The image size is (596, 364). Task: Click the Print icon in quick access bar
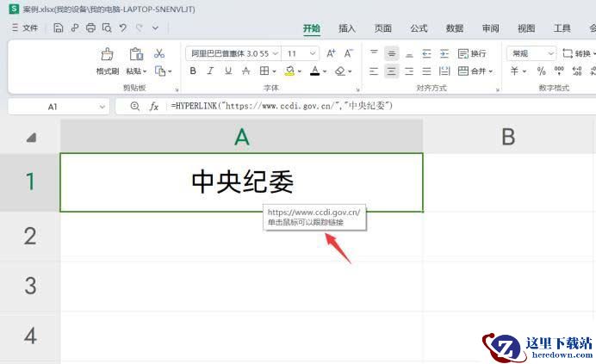click(x=90, y=28)
